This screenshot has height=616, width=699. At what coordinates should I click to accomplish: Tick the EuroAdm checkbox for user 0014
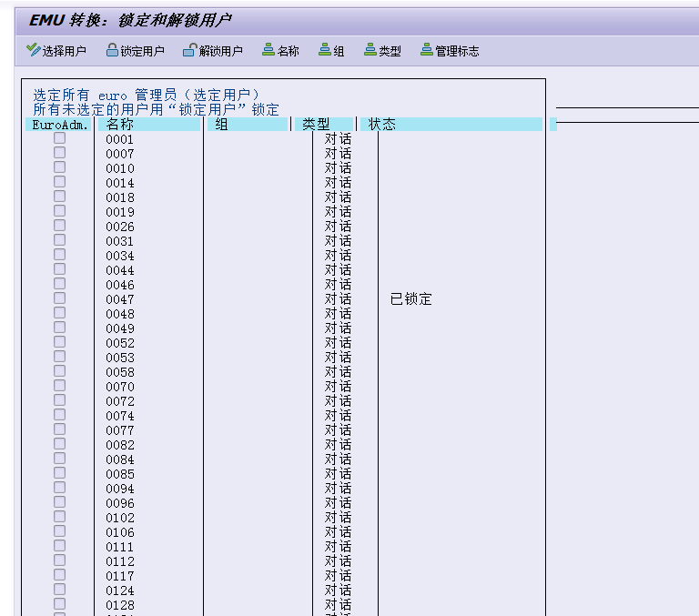coord(60,182)
